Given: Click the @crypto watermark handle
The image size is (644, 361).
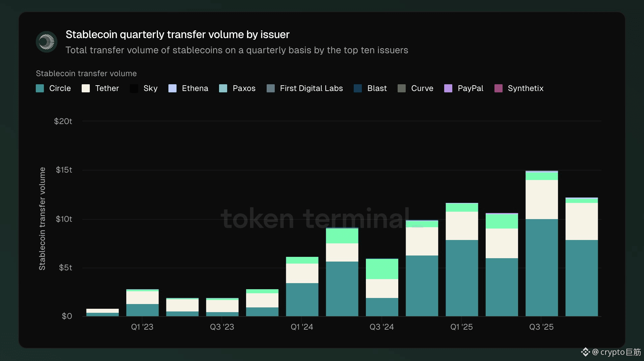Looking at the screenshot, I should pos(617,352).
